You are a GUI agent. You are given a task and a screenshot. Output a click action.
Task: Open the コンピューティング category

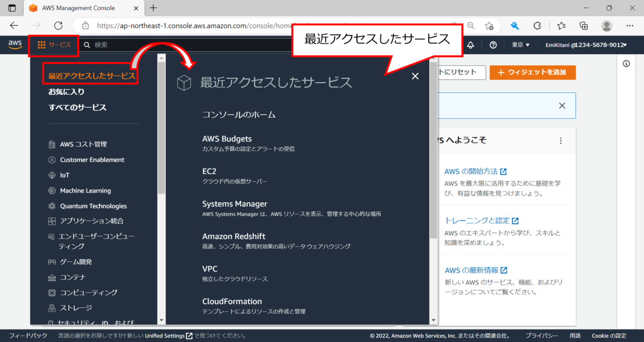89,293
